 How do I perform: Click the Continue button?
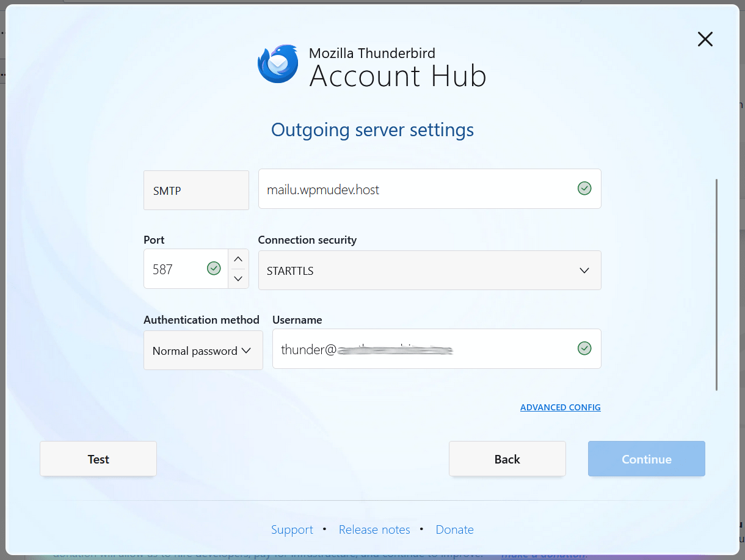646,458
